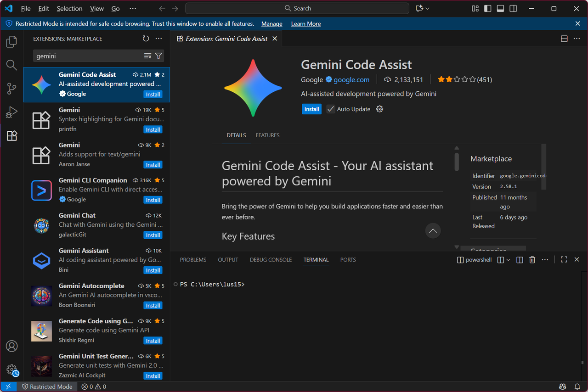Open editor more actions ellipsis
Image resolution: width=588 pixels, height=392 pixels.
(x=577, y=39)
